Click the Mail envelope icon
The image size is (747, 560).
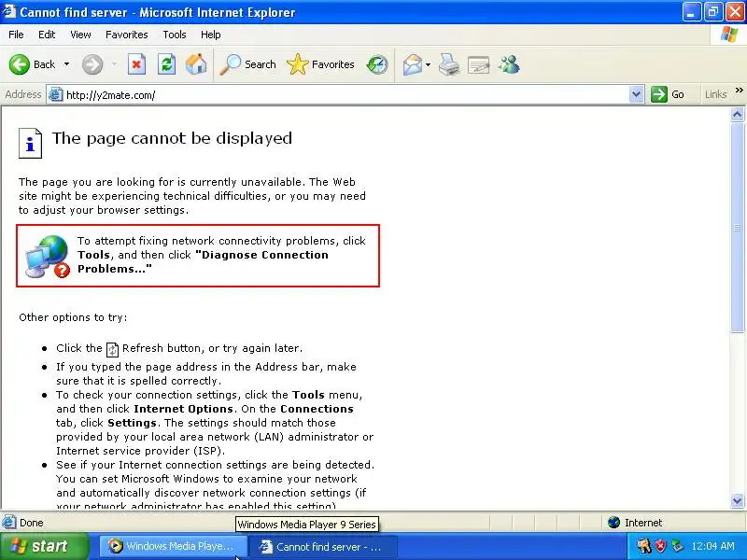coord(412,64)
